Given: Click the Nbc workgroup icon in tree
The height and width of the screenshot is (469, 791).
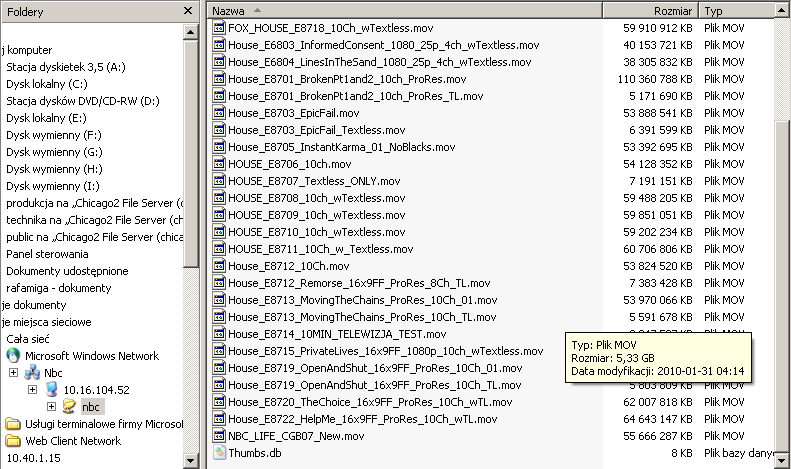Looking at the screenshot, I should pyautogui.click(x=32, y=373).
